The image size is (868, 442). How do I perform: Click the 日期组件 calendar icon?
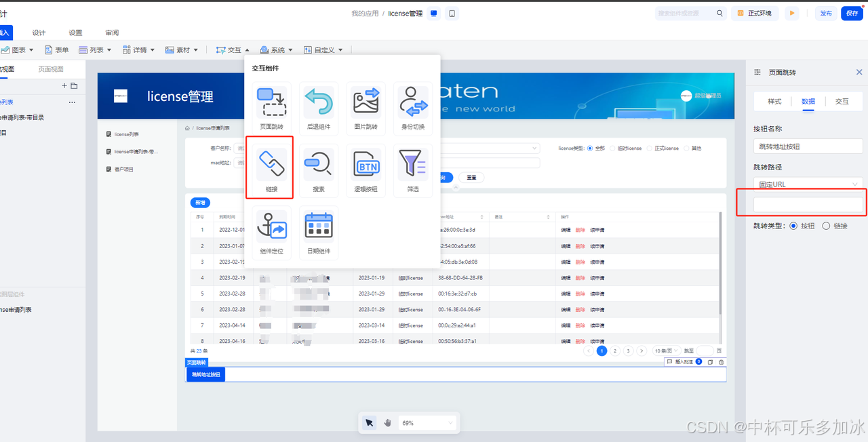point(319,226)
